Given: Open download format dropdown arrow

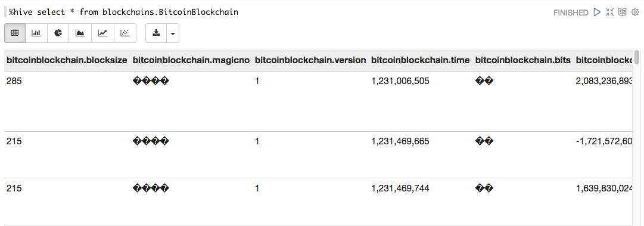Looking at the screenshot, I should point(173,33).
